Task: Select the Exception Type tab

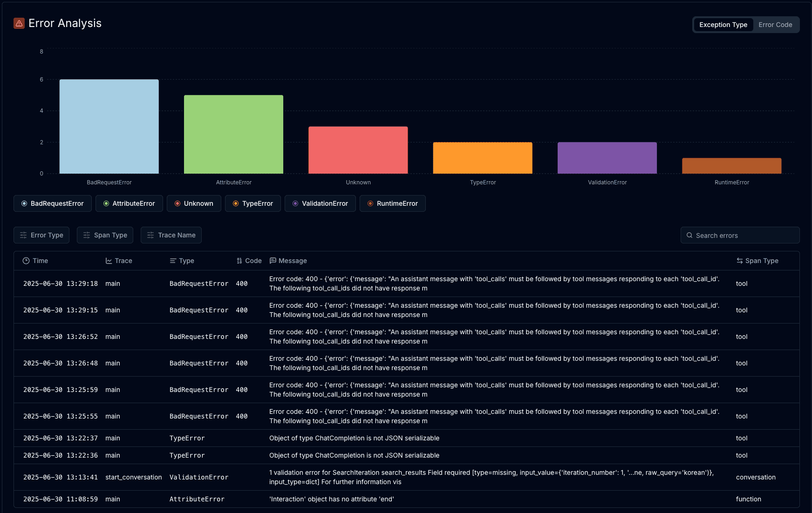Action: (723, 25)
